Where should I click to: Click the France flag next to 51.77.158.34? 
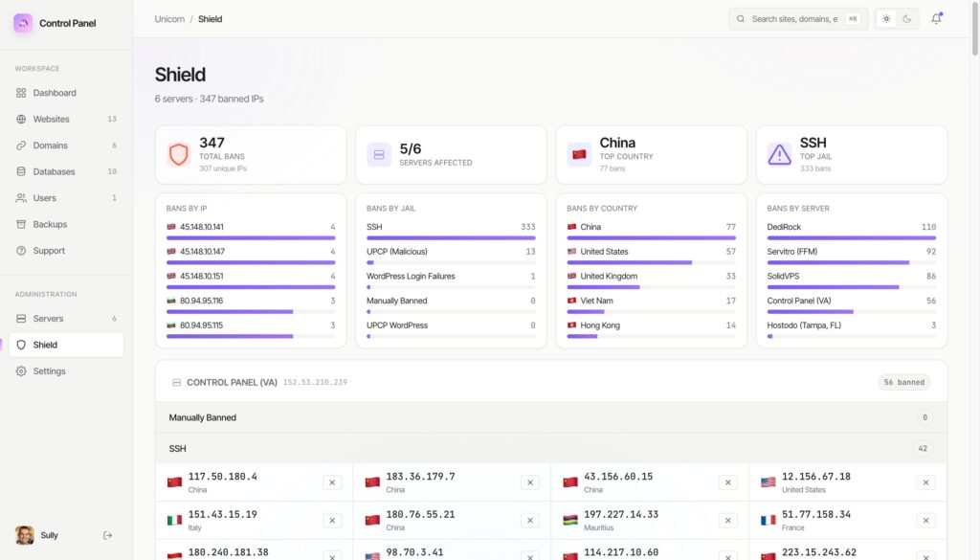point(768,520)
